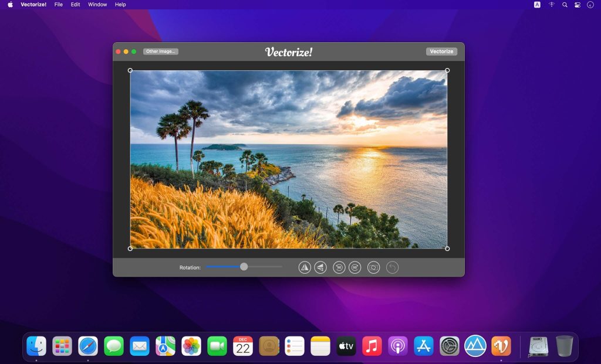
Task: Click the flip horizontal icon
Action: pos(304,267)
